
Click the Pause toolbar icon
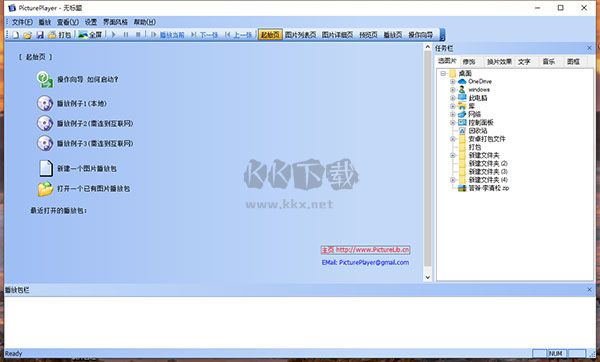tap(126, 35)
